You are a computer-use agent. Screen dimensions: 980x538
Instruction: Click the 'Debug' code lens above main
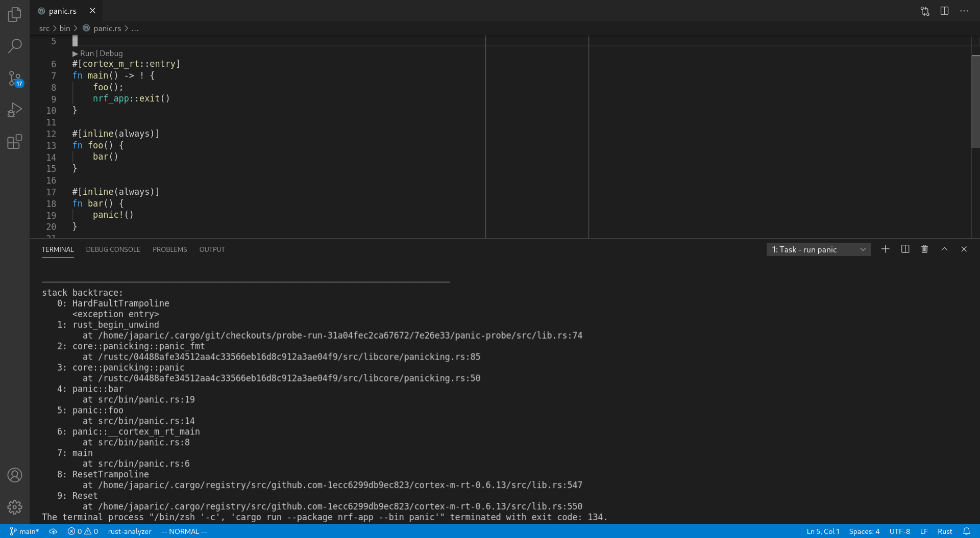(x=112, y=53)
